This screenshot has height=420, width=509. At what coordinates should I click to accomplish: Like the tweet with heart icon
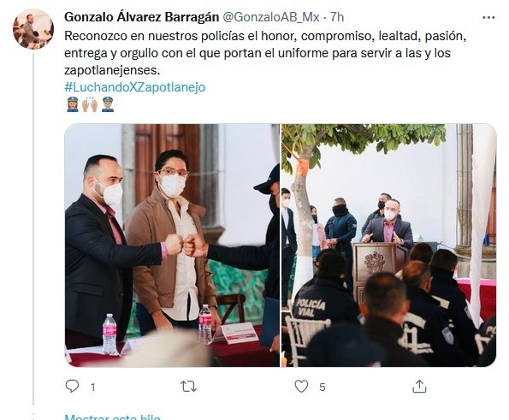301,387
